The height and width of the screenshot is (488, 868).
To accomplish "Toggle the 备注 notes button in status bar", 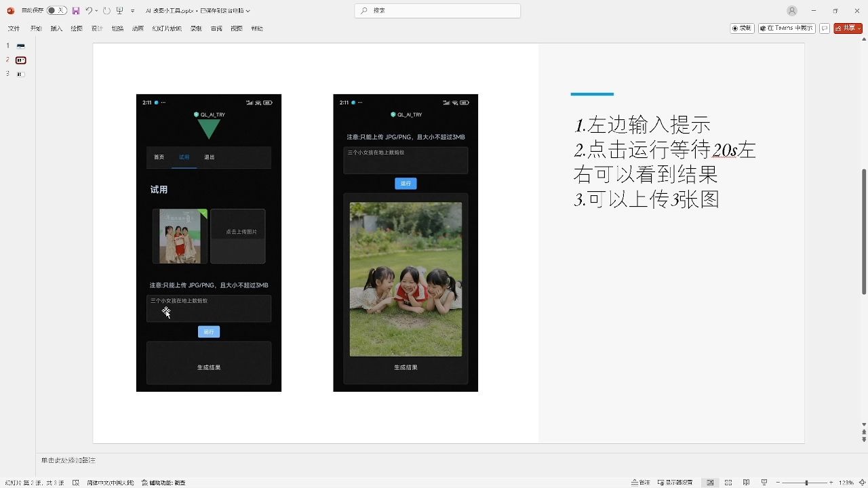I will pos(641,483).
